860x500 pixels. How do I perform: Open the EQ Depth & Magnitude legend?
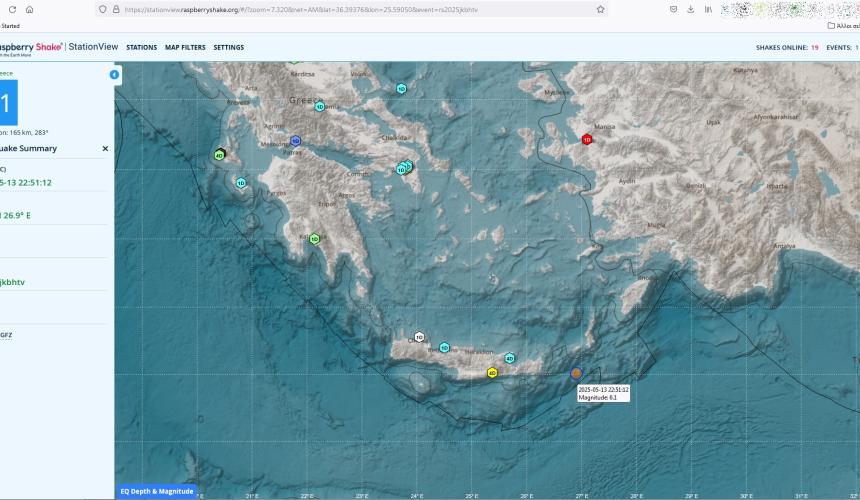point(157,491)
